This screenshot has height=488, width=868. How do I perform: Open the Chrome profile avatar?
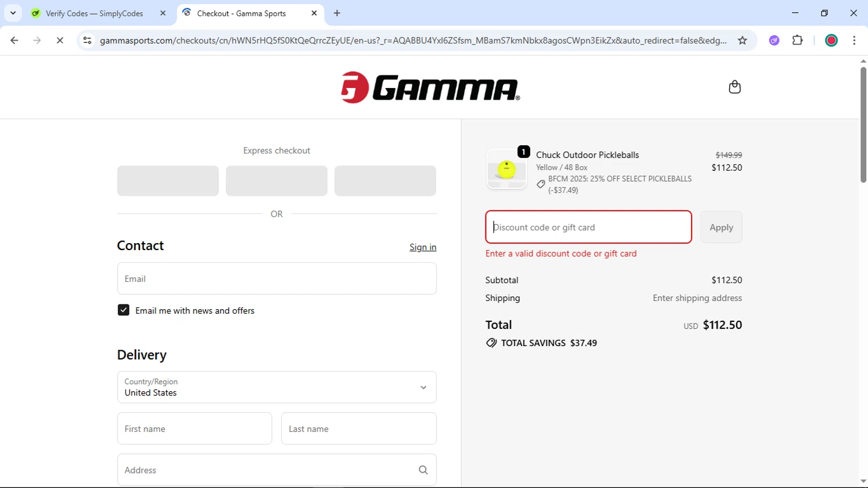(831, 41)
